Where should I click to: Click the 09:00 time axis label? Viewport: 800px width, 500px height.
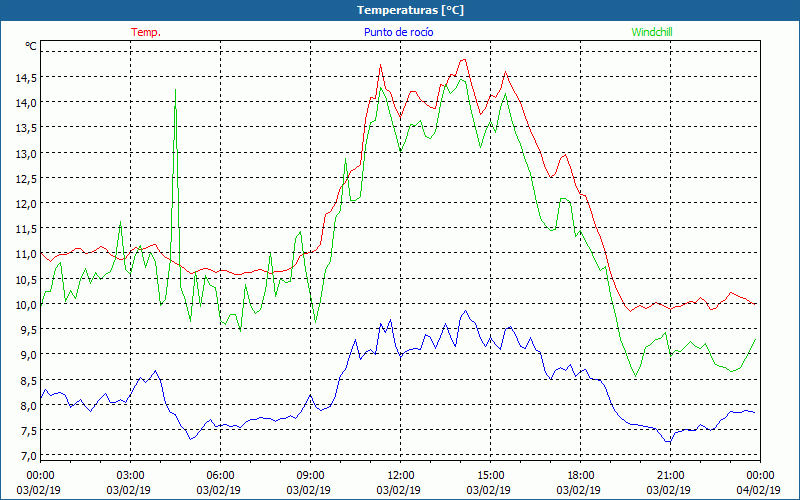coord(311,476)
